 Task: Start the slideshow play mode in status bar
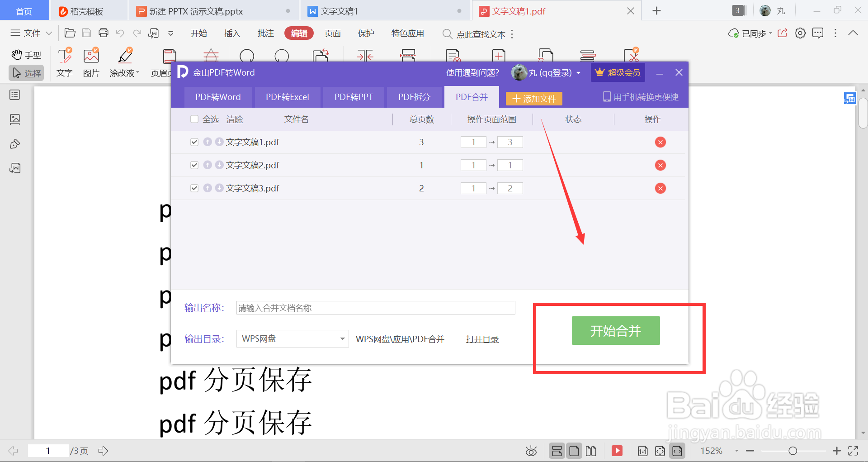617,450
